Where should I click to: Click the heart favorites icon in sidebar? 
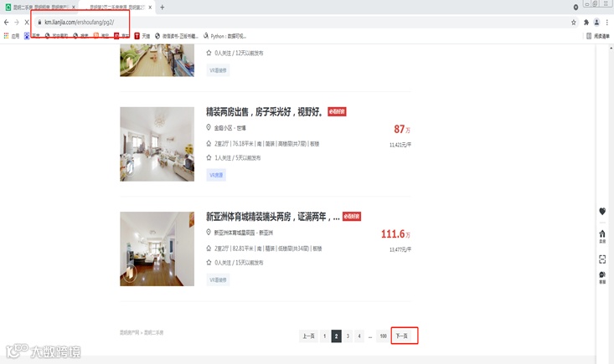602,211
